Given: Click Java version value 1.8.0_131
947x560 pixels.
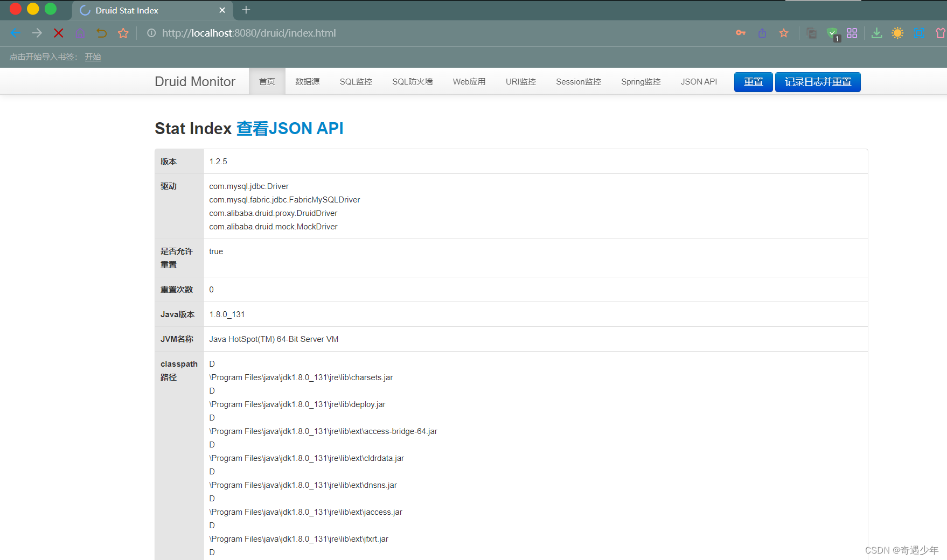Looking at the screenshot, I should click(x=227, y=314).
